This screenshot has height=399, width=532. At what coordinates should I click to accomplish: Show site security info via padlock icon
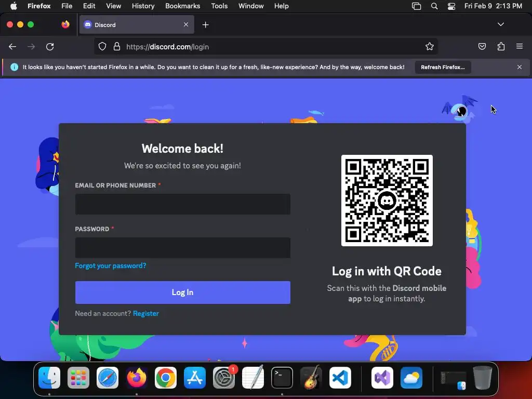coord(117,46)
